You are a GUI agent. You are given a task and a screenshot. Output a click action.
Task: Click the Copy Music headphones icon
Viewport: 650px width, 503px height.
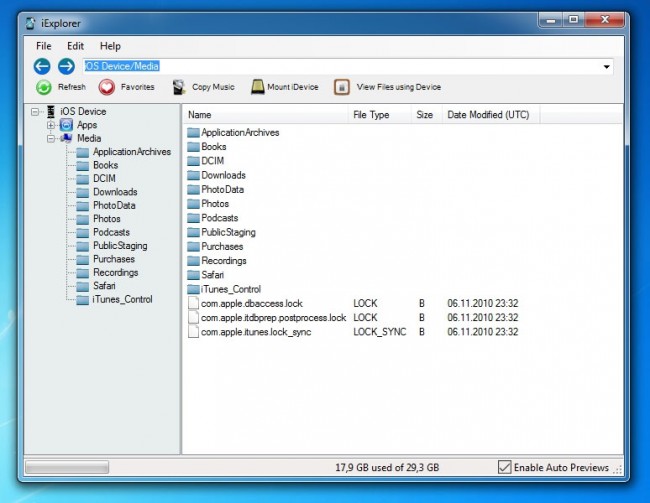pos(178,87)
